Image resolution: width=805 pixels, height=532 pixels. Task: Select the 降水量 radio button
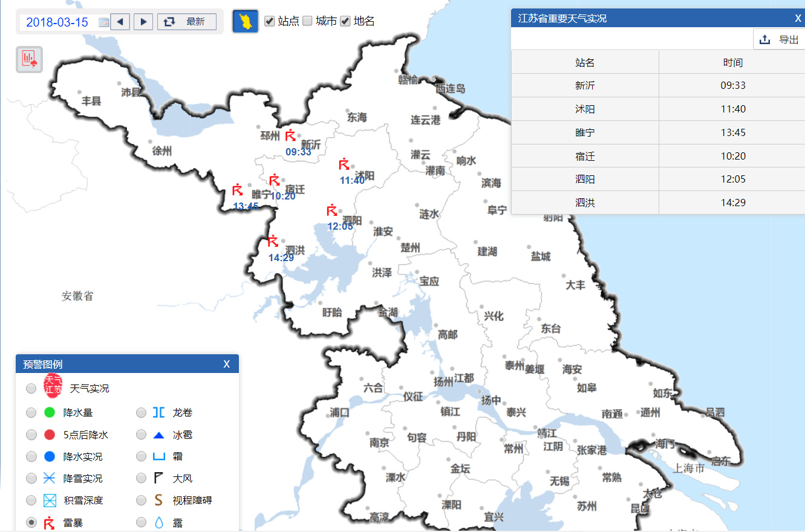point(31,413)
